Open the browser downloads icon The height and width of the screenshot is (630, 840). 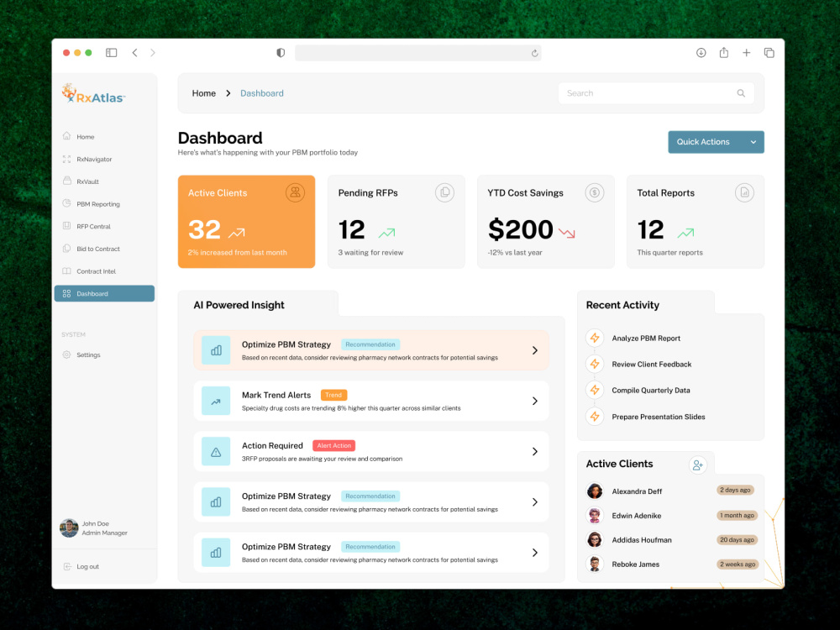click(701, 52)
